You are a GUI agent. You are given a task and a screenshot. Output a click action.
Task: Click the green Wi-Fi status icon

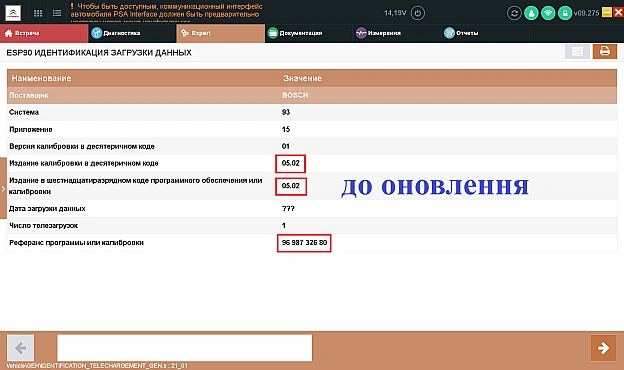(548, 13)
